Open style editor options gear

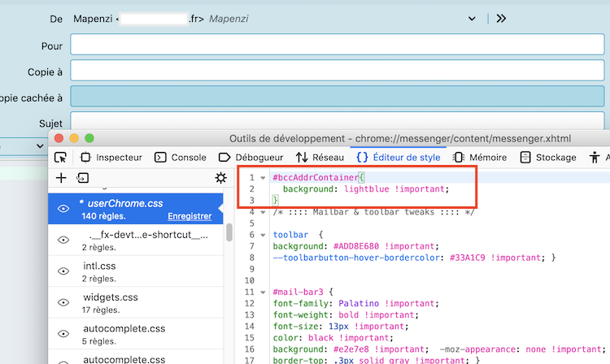tap(220, 178)
